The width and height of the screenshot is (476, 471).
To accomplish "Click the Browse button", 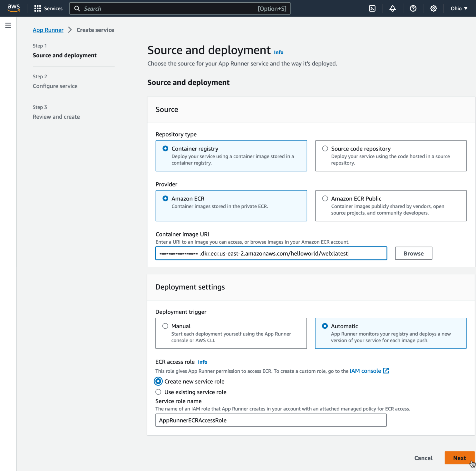I will point(413,253).
